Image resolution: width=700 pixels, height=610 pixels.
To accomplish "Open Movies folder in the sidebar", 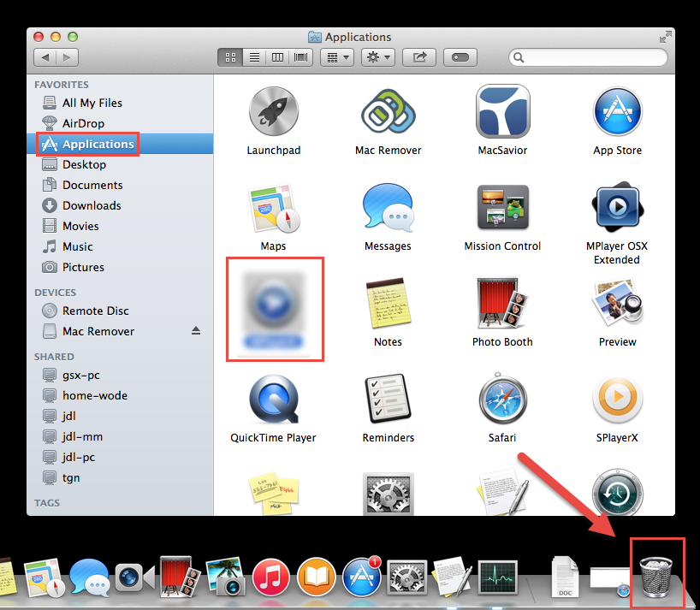I will point(120,226).
